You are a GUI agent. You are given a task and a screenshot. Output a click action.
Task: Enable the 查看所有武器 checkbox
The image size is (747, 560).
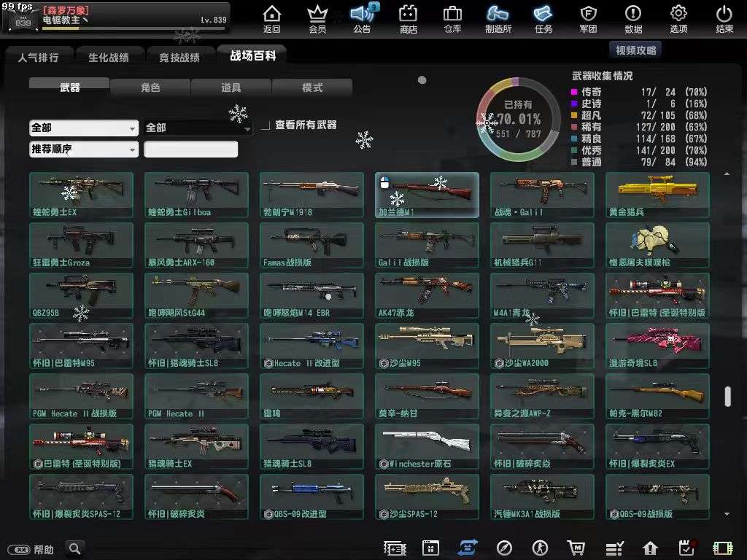[x=266, y=125]
